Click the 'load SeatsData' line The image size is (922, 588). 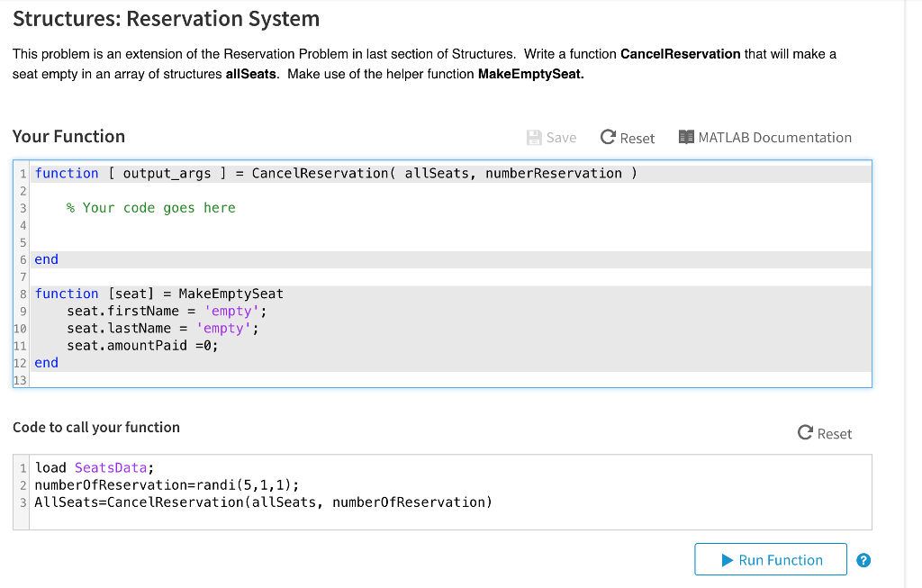click(x=95, y=467)
